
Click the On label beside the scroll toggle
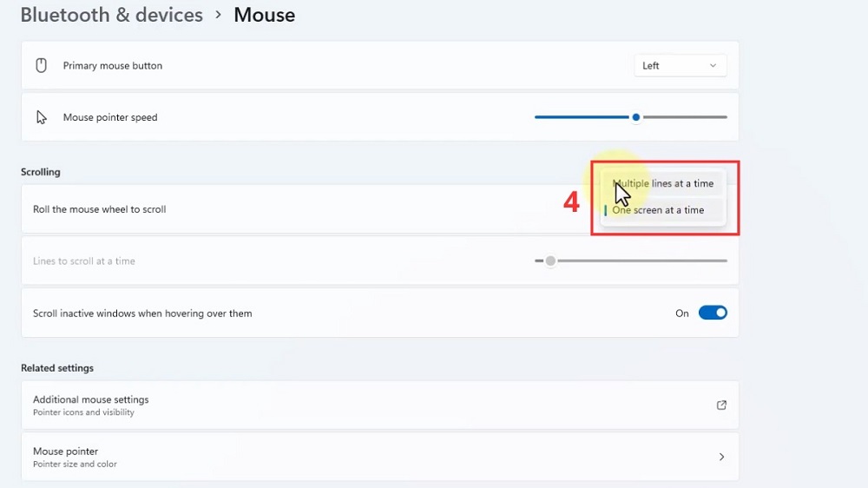682,313
